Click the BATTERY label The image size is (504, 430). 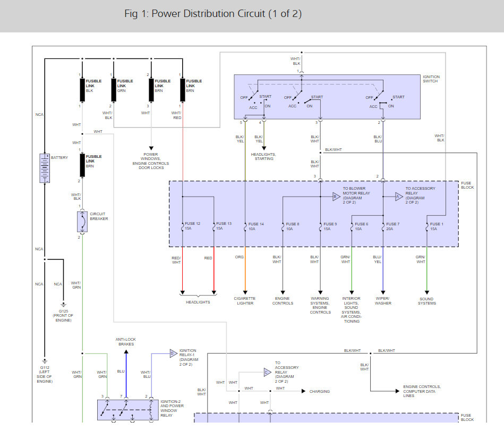coord(59,157)
